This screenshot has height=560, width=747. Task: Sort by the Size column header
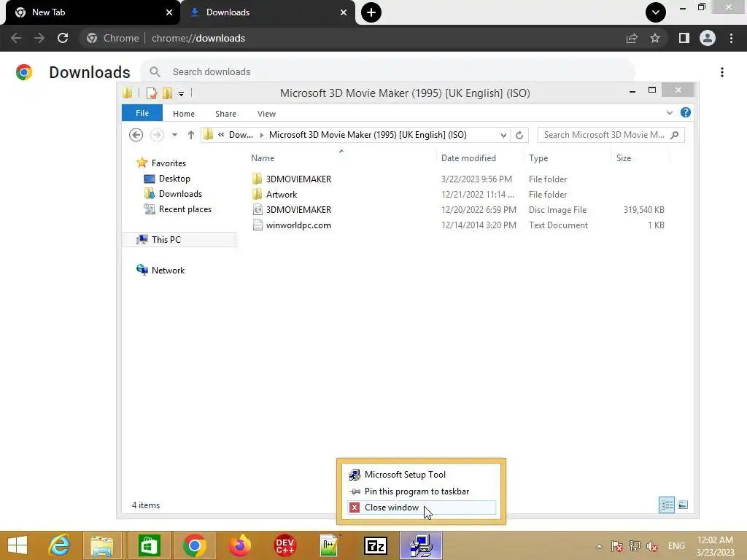point(624,158)
